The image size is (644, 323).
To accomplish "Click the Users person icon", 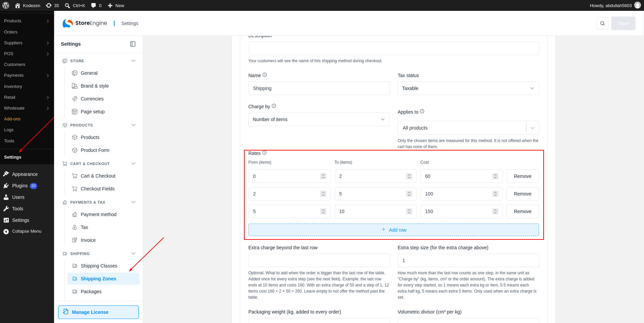I will click(x=6, y=197).
